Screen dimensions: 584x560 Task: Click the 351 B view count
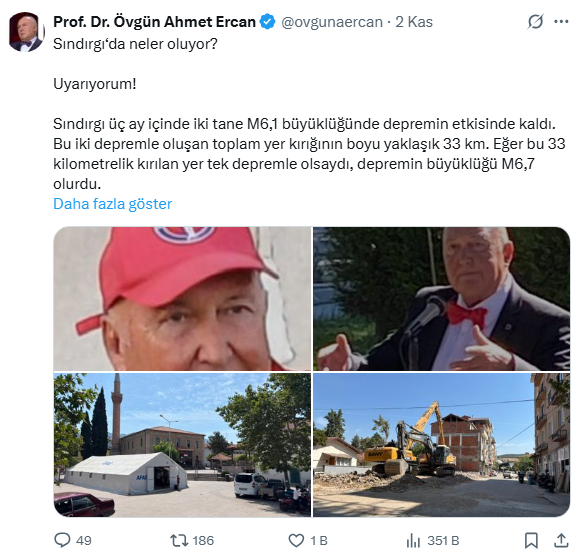point(443,540)
